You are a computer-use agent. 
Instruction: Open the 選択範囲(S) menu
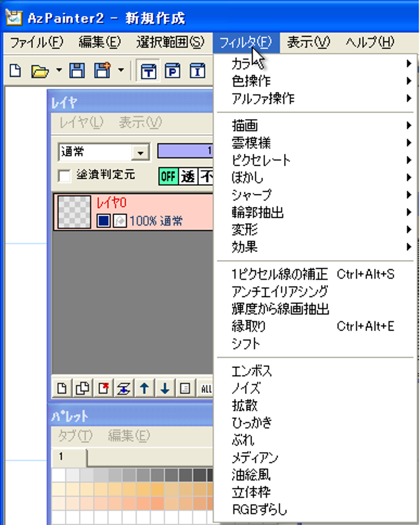click(x=170, y=43)
